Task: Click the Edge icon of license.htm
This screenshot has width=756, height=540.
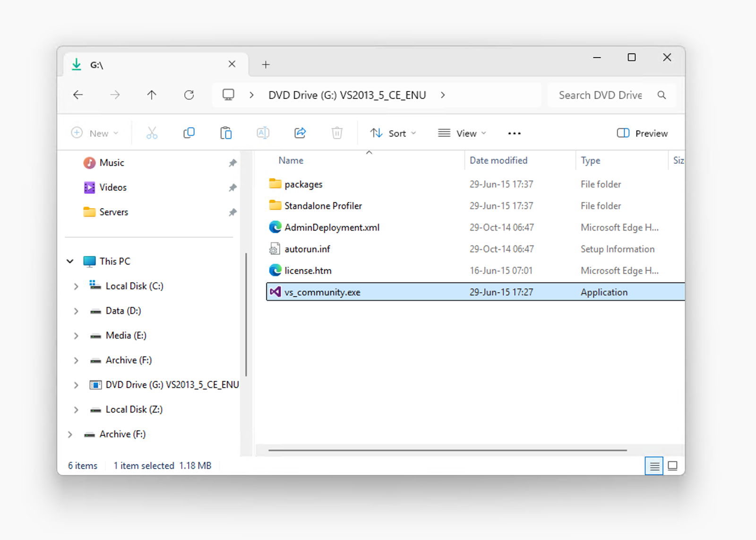Action: point(275,270)
